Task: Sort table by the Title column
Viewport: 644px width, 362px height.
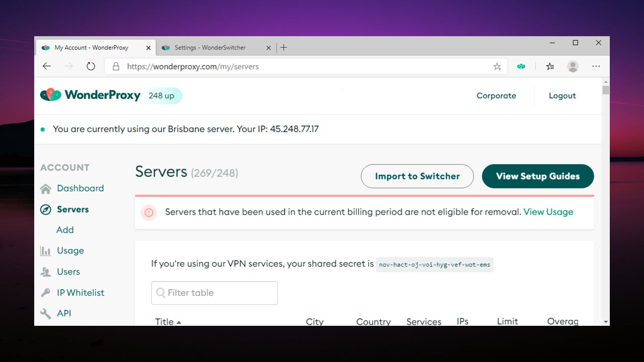Action: coord(168,322)
